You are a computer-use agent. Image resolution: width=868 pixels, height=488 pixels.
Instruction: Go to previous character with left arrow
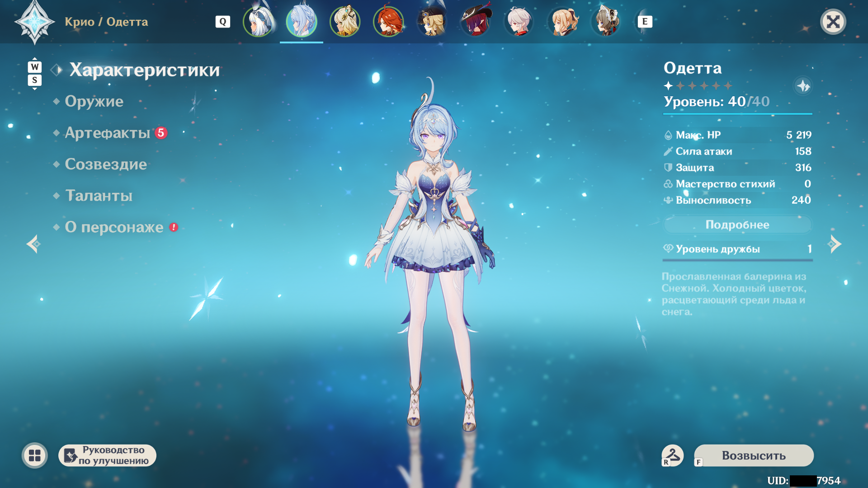(33, 244)
